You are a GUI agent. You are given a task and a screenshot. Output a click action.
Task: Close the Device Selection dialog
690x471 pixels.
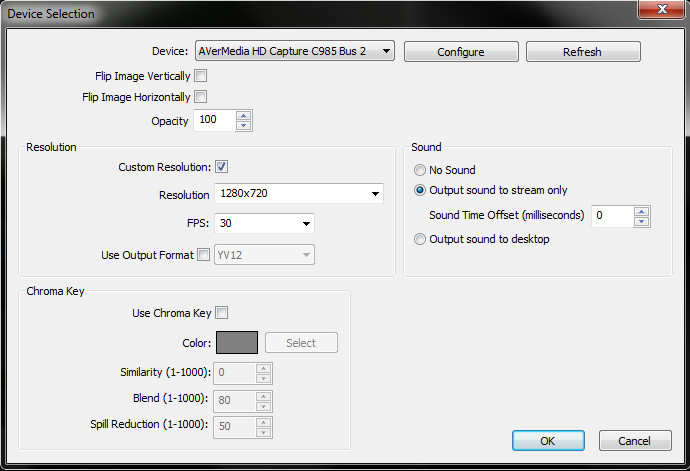pyautogui.click(x=662, y=9)
